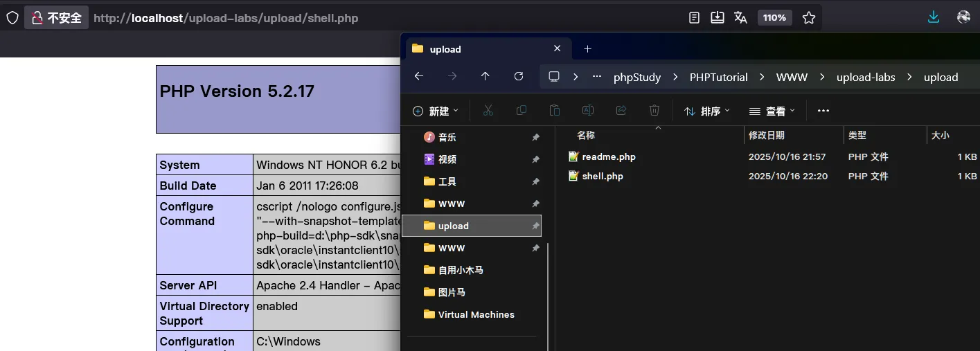Expand the chevron after the monitor icon

(576, 77)
